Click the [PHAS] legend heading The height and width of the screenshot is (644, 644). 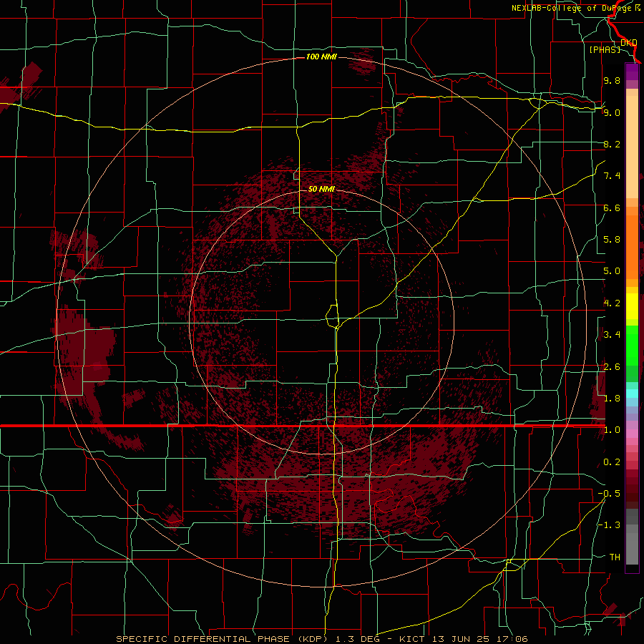pos(605,49)
